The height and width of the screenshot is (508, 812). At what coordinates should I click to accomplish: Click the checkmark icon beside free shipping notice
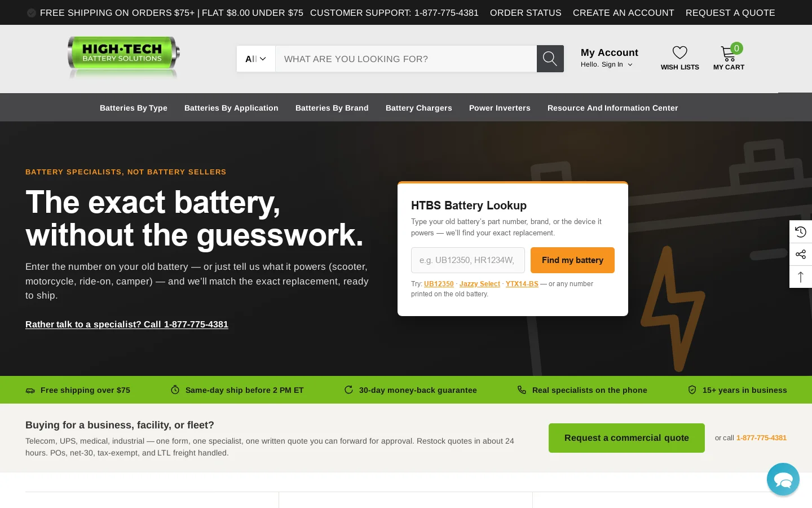[x=32, y=13]
